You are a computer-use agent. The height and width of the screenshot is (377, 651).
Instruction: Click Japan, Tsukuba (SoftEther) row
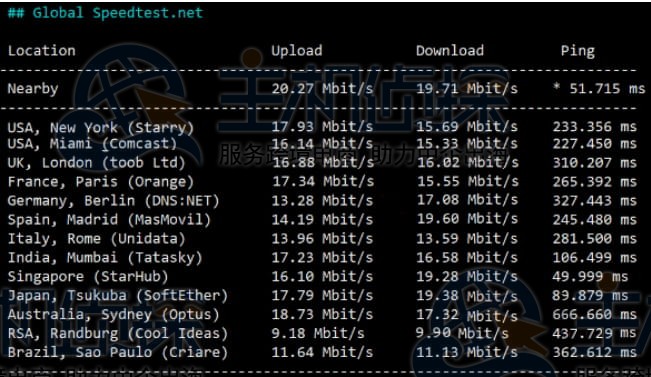322,296
